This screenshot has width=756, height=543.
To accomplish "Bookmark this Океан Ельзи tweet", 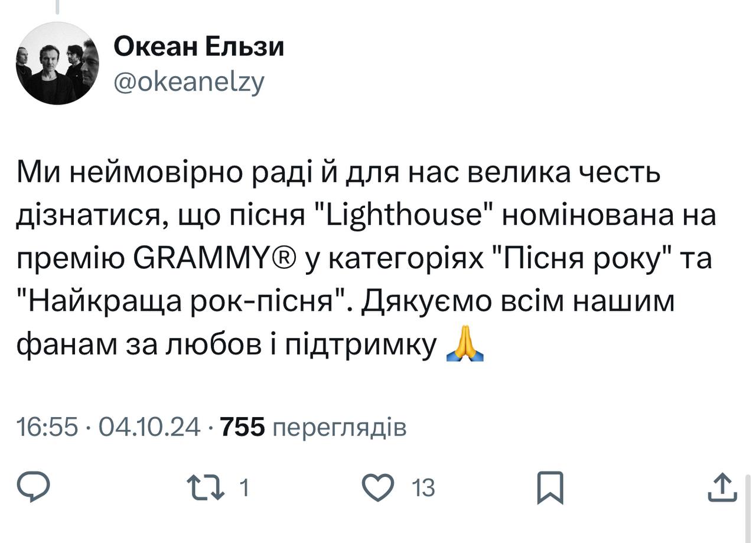I will coord(549,488).
